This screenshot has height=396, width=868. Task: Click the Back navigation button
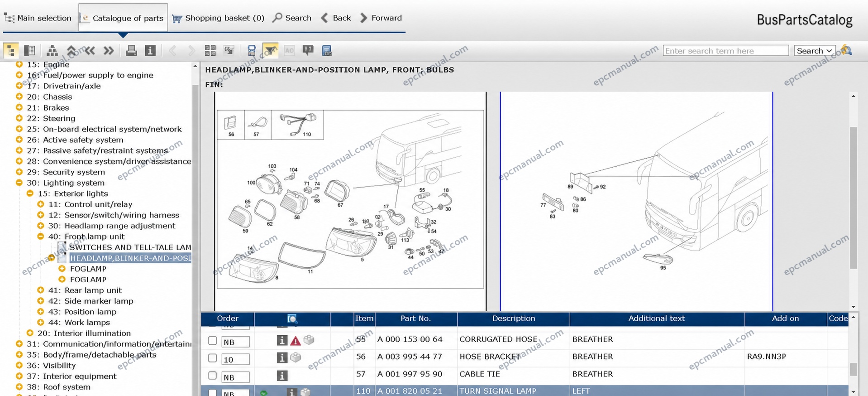click(x=336, y=18)
